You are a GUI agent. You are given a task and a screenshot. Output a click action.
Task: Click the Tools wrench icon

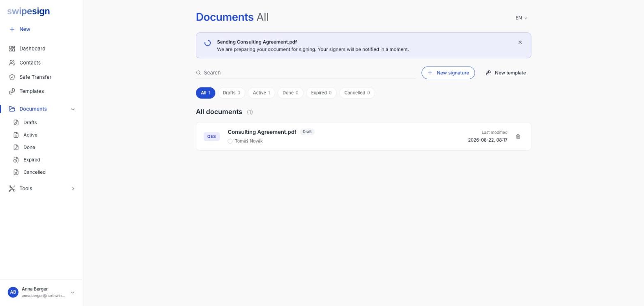(x=12, y=189)
